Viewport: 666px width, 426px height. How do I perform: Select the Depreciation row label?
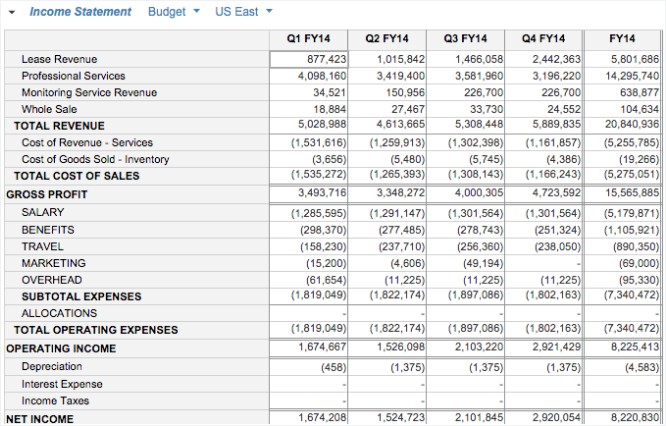tap(51, 367)
